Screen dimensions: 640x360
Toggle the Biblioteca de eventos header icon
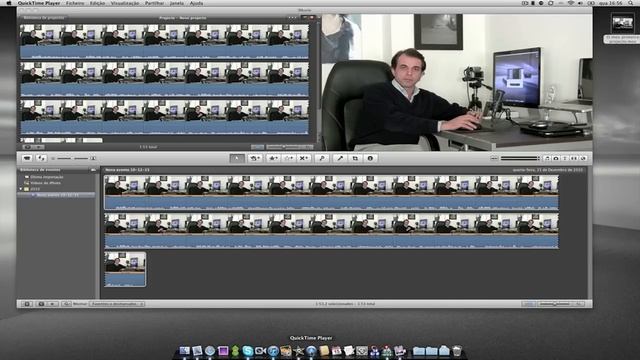(93, 170)
